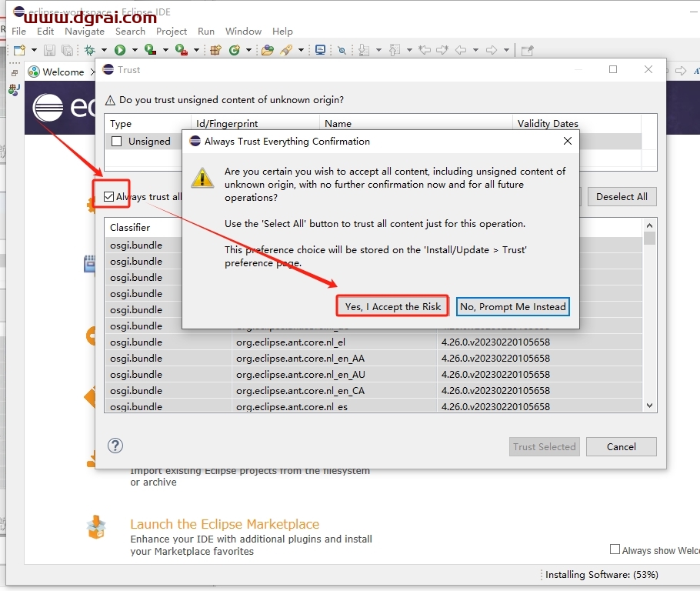Click the link-editor toolbar icon next to terminal
This screenshot has height=591, width=700.
pos(342,51)
